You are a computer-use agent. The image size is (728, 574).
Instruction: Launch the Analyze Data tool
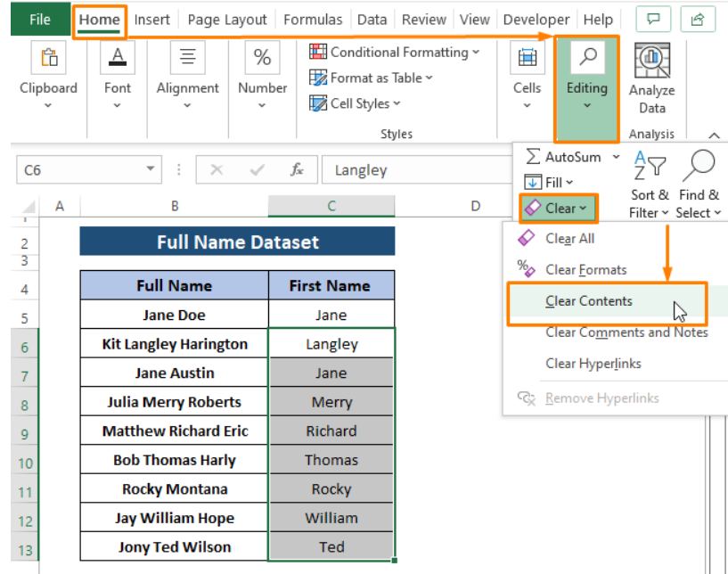[x=651, y=71]
